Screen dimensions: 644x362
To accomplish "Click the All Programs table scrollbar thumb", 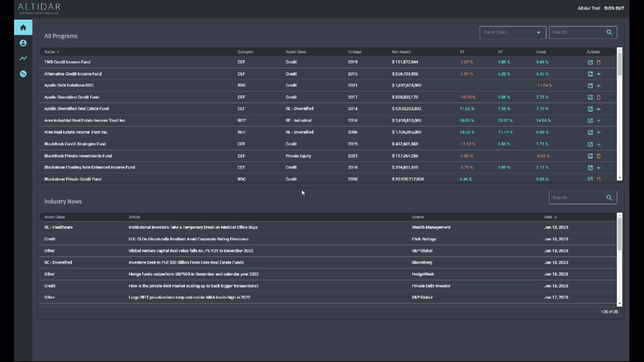I will coord(619,64).
